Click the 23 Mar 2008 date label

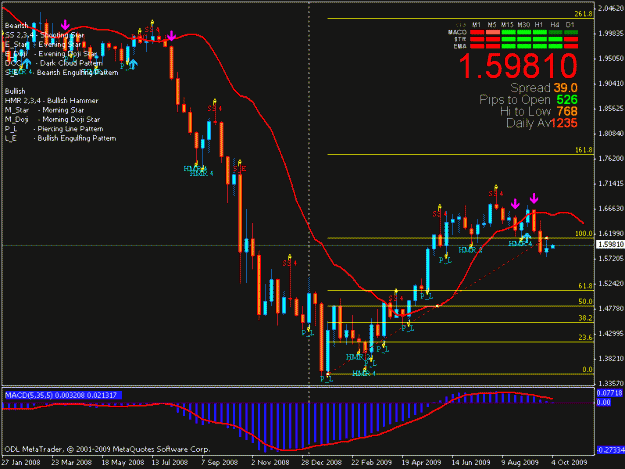(x=71, y=462)
